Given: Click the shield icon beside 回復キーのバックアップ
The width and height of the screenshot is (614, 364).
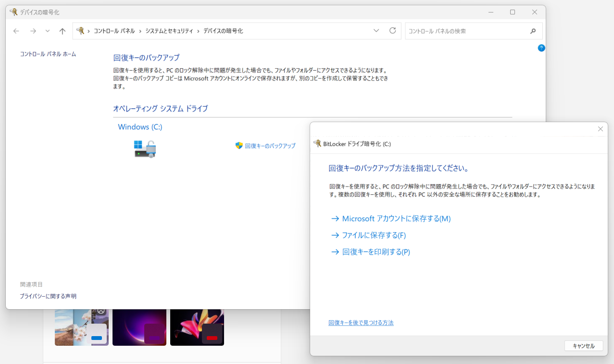Looking at the screenshot, I should [239, 146].
